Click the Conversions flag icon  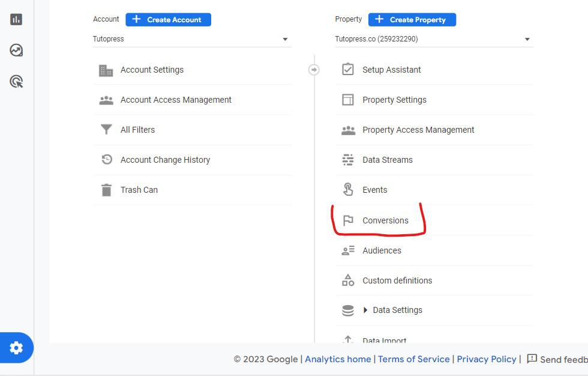348,220
